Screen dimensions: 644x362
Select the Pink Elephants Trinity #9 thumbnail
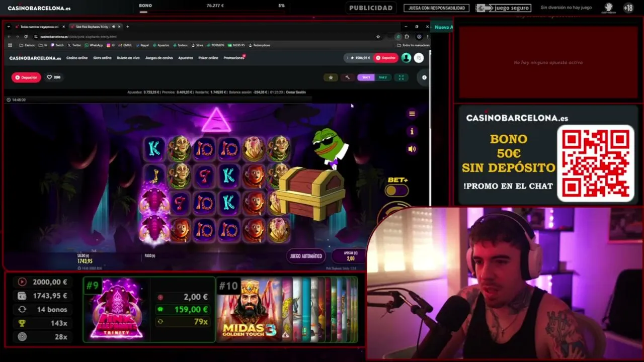pyautogui.click(x=117, y=309)
